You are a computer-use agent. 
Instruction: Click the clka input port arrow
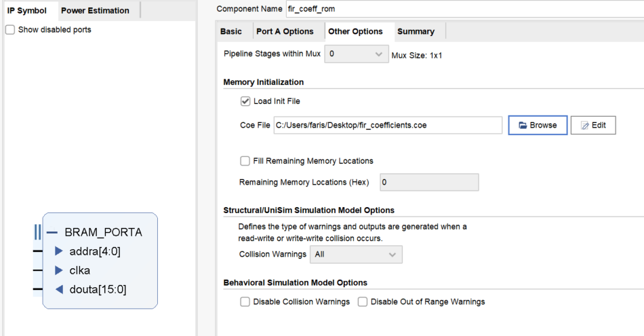(59, 270)
